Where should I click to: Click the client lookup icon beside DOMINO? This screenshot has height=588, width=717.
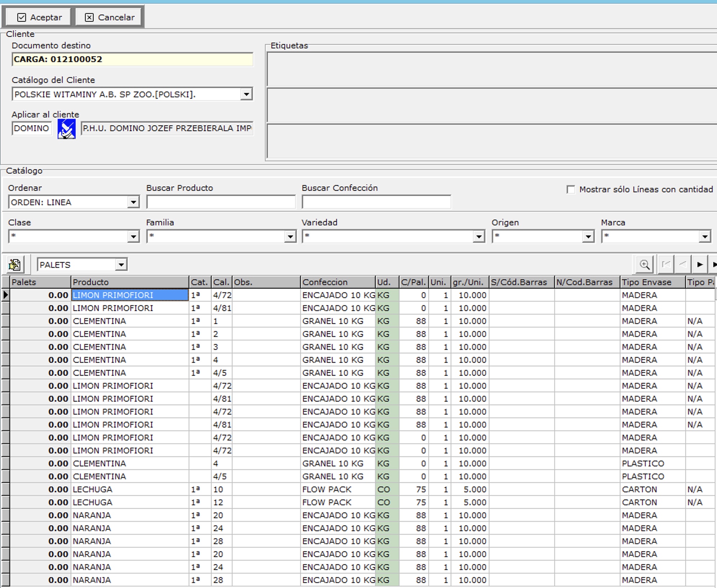coord(67,129)
